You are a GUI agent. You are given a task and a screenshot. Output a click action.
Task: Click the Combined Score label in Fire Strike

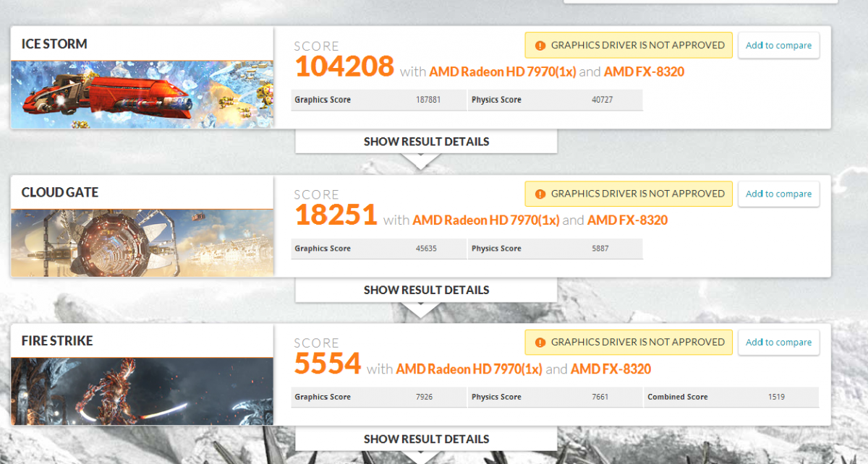(x=678, y=397)
